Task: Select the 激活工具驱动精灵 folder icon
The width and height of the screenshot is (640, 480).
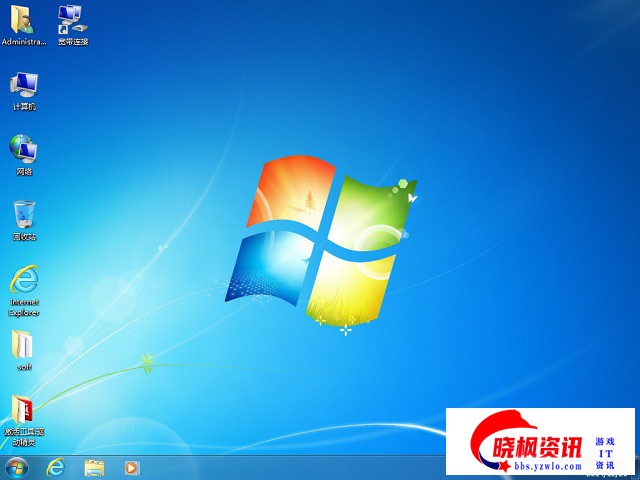Action: (x=24, y=408)
